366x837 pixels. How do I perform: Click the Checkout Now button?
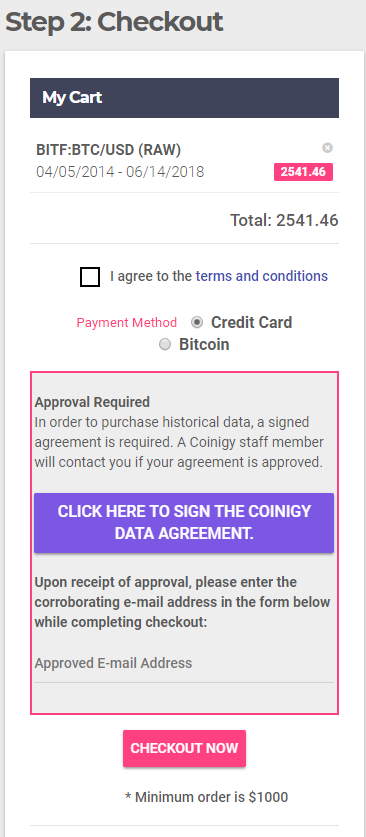185,748
